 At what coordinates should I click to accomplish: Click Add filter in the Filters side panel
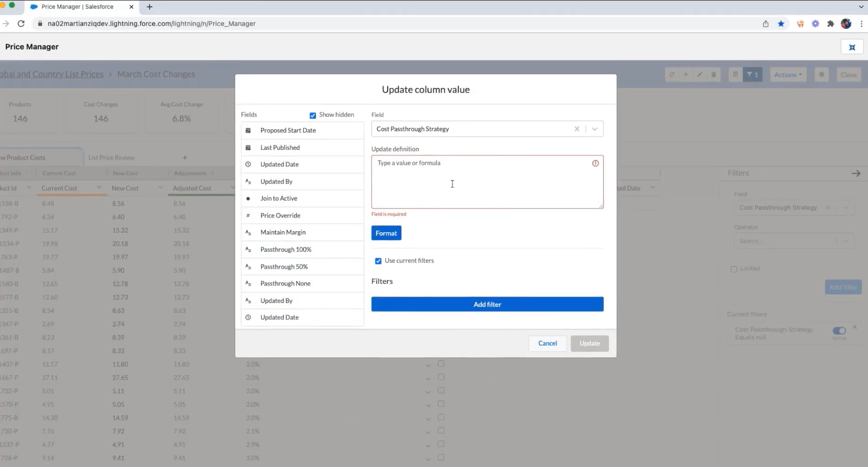(843, 287)
